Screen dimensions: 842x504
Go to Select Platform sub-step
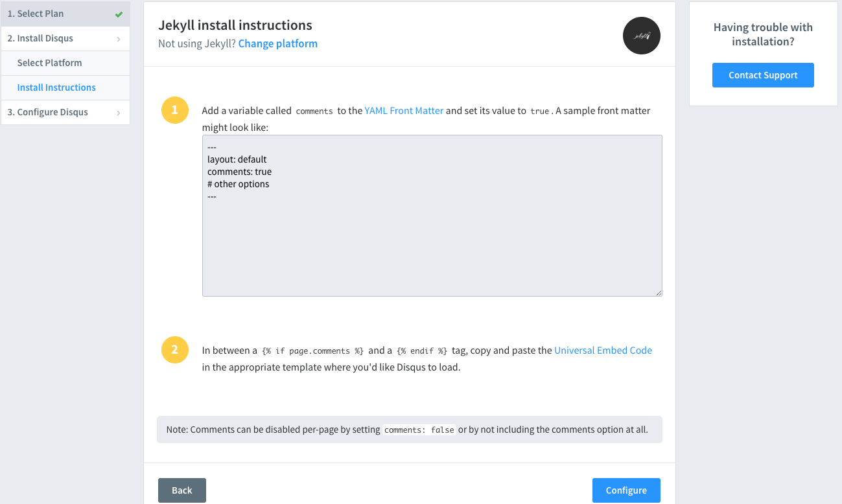(x=65, y=63)
